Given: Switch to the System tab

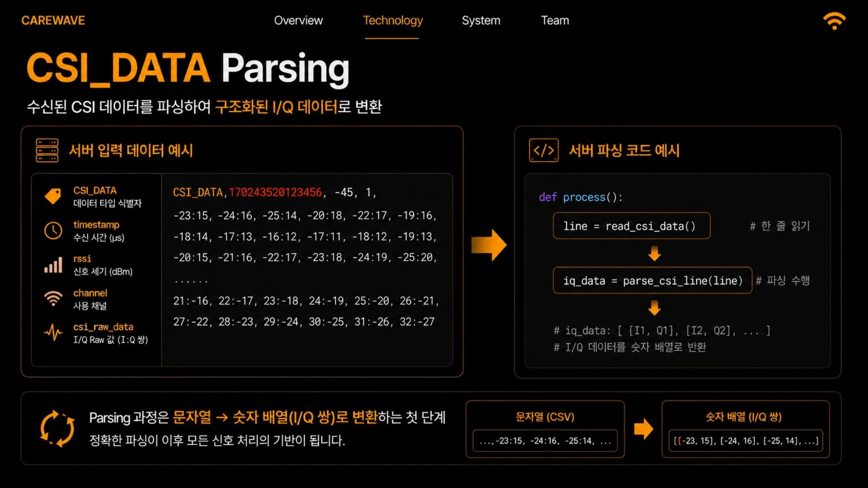Looking at the screenshot, I should (481, 20).
